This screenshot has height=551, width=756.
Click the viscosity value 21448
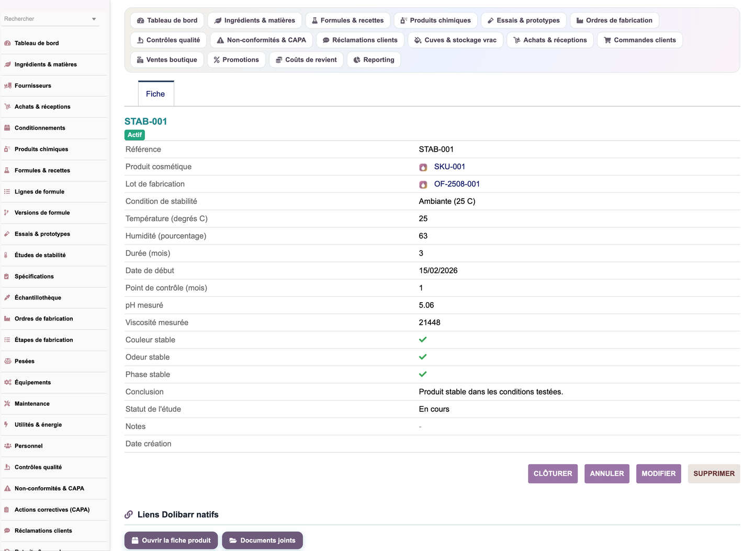[430, 323]
